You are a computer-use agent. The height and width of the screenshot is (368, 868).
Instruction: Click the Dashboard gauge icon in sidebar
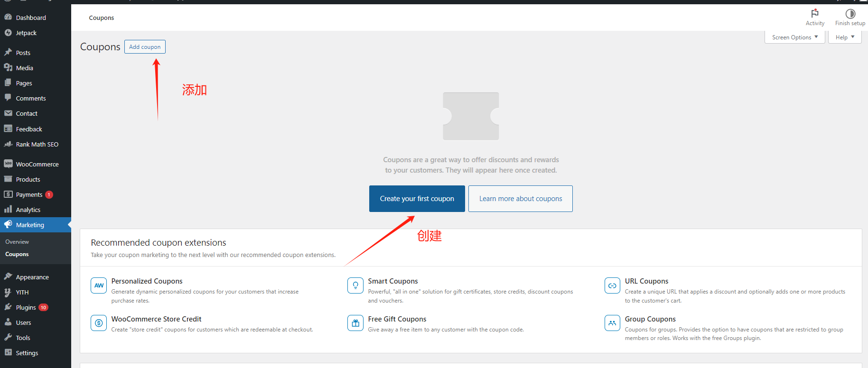[x=8, y=17]
